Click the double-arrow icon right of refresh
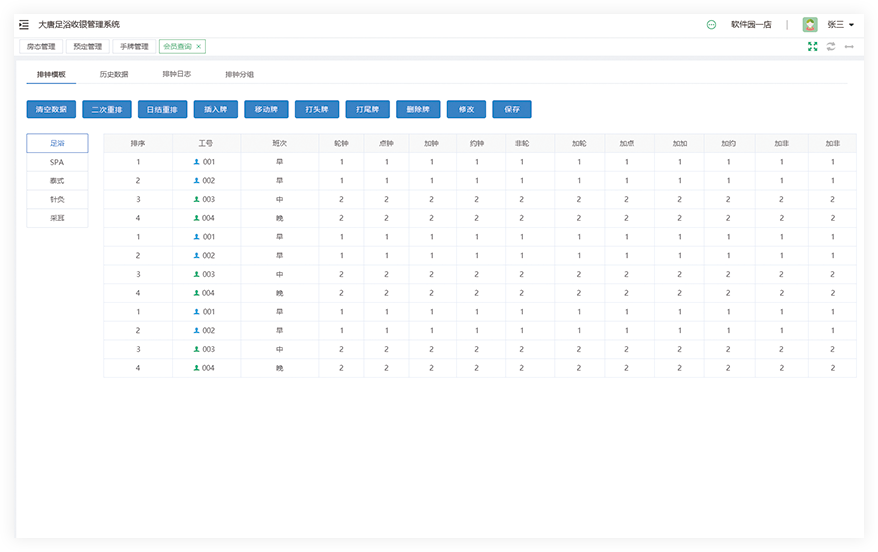The width and height of the screenshot is (878, 552). click(x=849, y=46)
